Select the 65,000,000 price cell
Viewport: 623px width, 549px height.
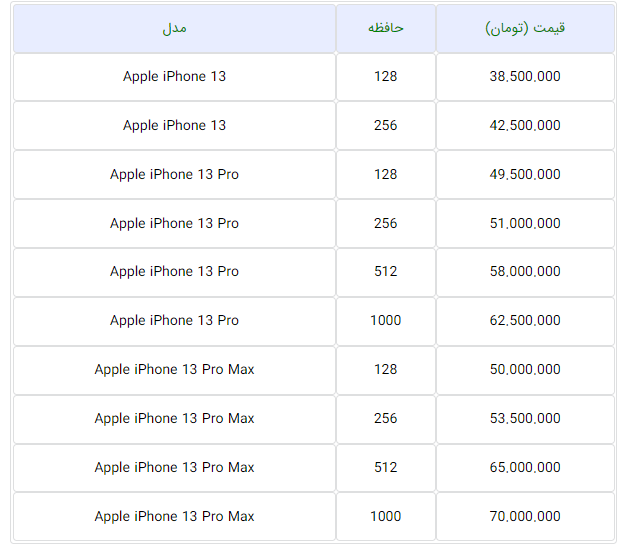(525, 468)
